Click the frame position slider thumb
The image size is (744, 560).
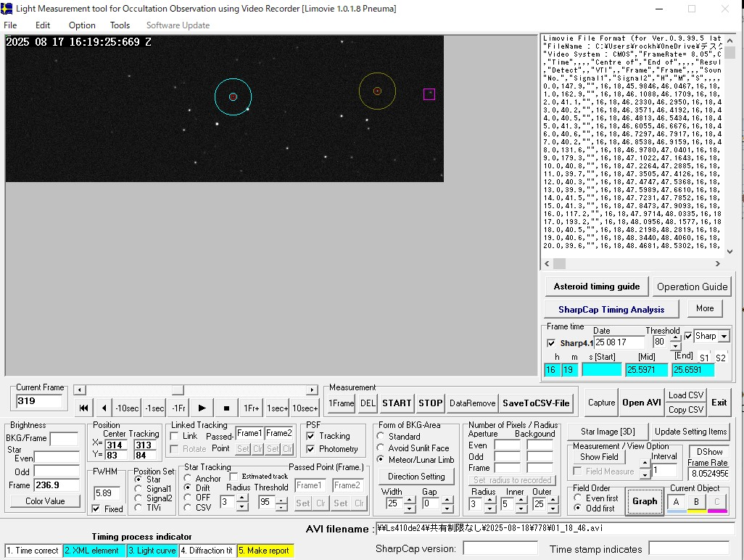tap(178, 390)
